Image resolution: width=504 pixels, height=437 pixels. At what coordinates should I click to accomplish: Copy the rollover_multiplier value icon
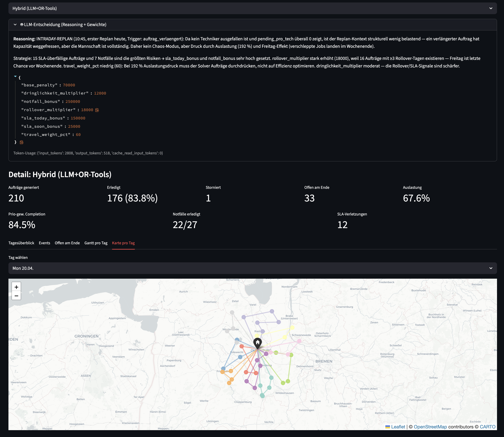click(x=97, y=110)
